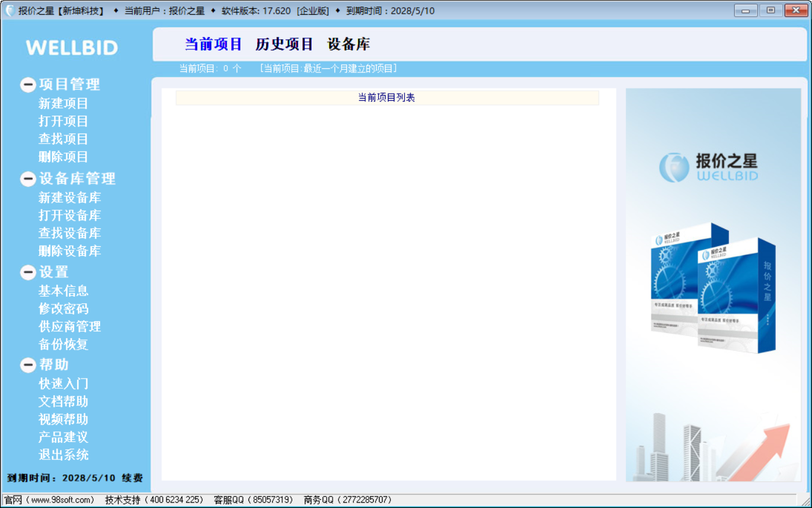Choose 删除项目 in the sidebar
This screenshot has width=812, height=508.
click(63, 157)
